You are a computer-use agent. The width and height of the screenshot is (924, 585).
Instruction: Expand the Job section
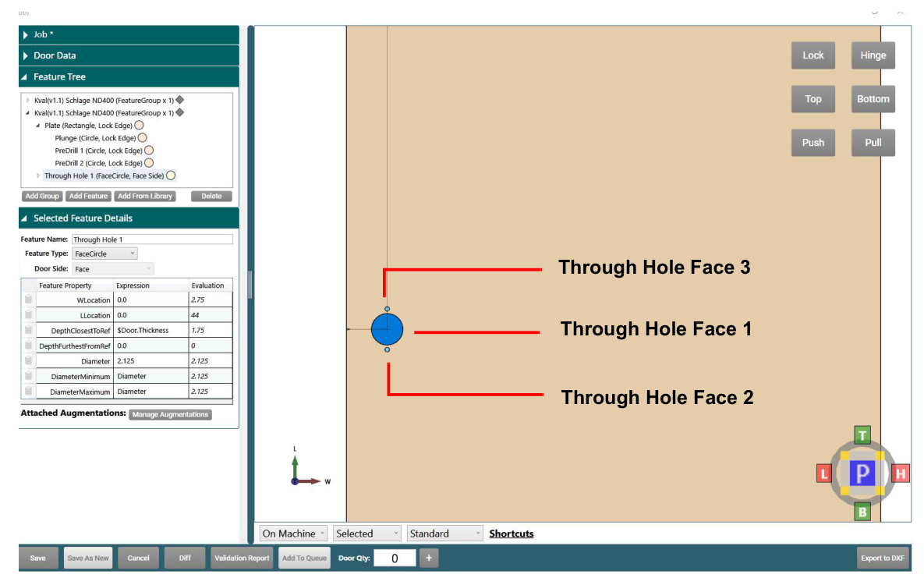25,35
